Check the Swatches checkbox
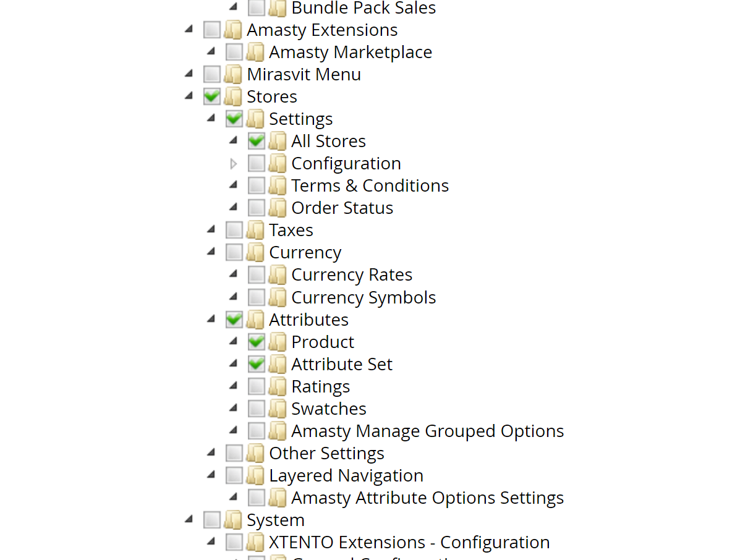The width and height of the screenshot is (748, 560). coord(257,409)
